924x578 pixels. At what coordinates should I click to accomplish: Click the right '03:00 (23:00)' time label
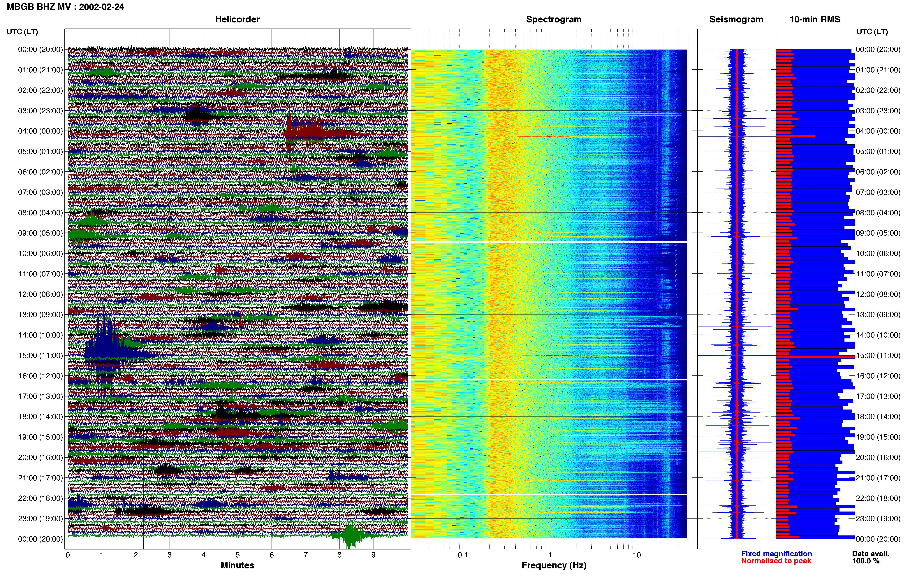click(878, 111)
